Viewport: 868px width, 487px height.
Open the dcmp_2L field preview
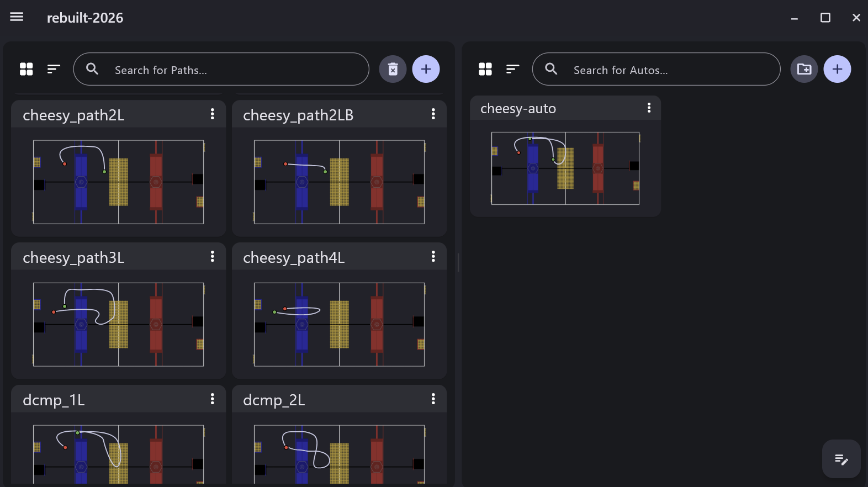[340, 454]
